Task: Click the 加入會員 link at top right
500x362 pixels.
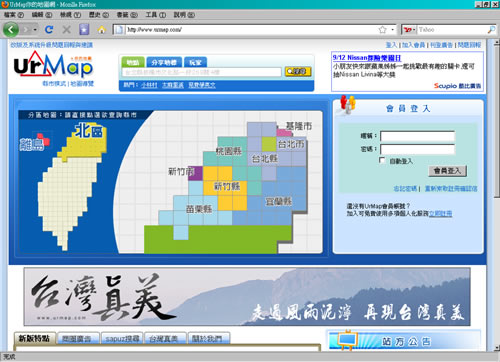Action: pos(413,45)
